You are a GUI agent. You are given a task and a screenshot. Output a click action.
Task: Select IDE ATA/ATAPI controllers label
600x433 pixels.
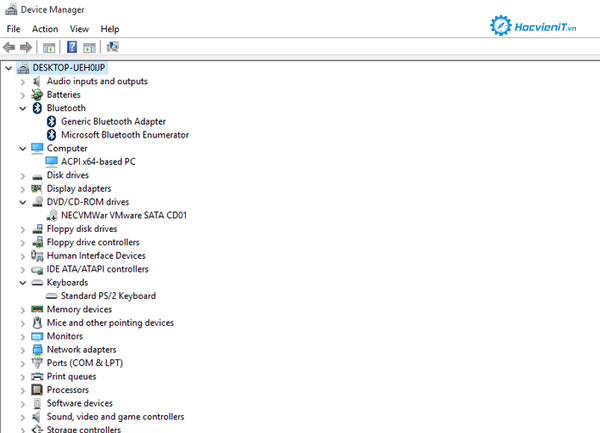coord(98,269)
